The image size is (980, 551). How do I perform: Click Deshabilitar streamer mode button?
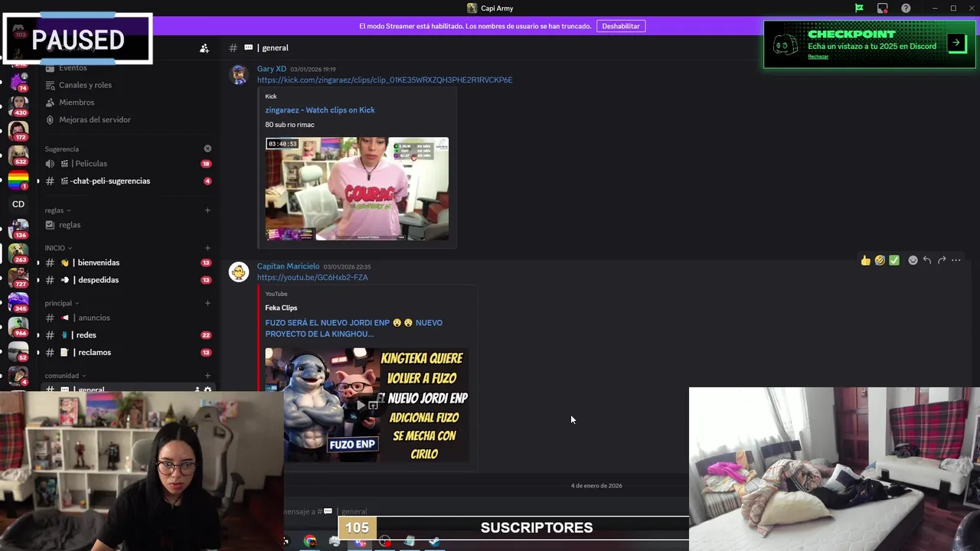tap(621, 26)
